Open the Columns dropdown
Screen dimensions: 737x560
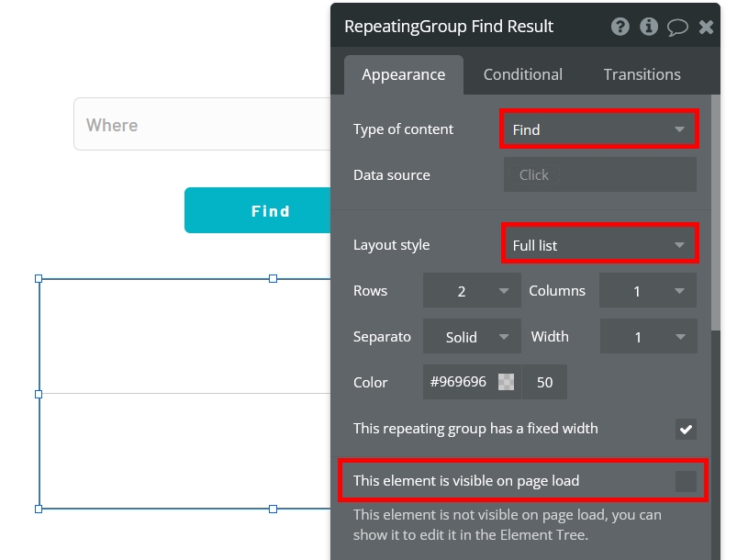point(648,291)
